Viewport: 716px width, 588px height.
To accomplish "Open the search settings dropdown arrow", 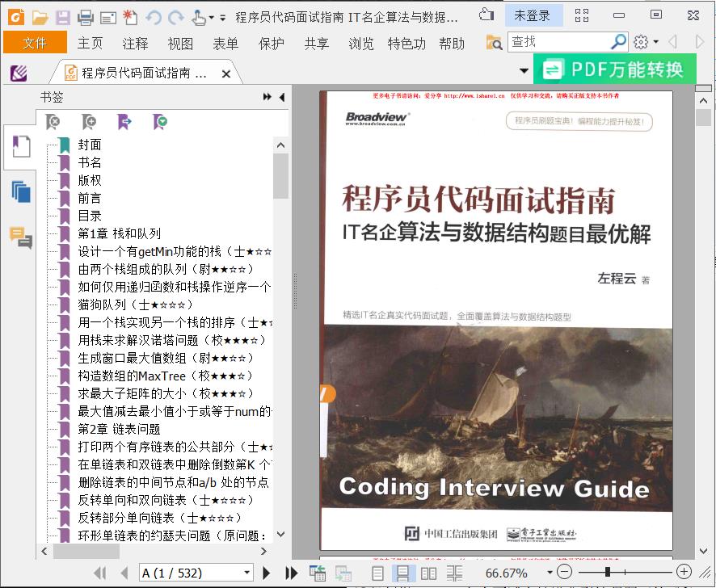I will tap(656, 42).
